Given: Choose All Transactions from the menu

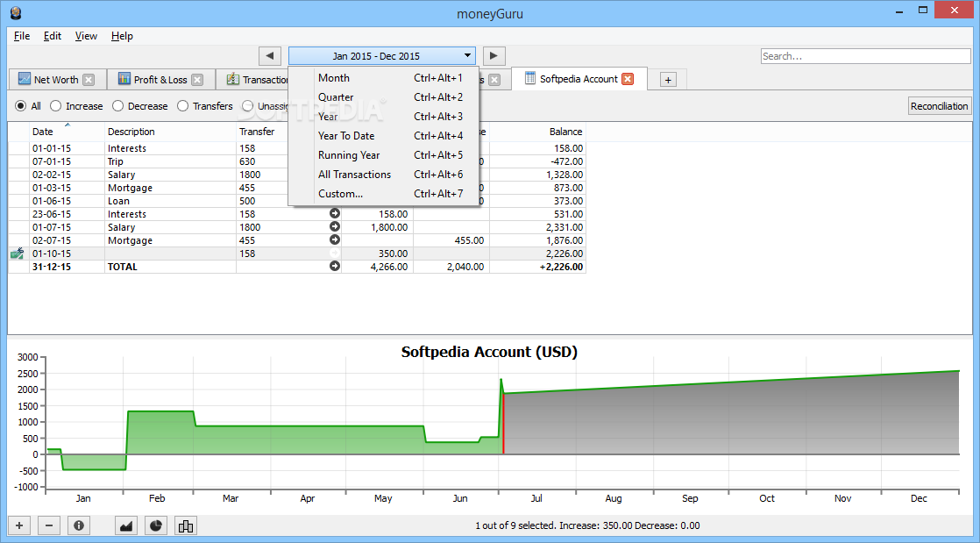Looking at the screenshot, I should pyautogui.click(x=384, y=175).
